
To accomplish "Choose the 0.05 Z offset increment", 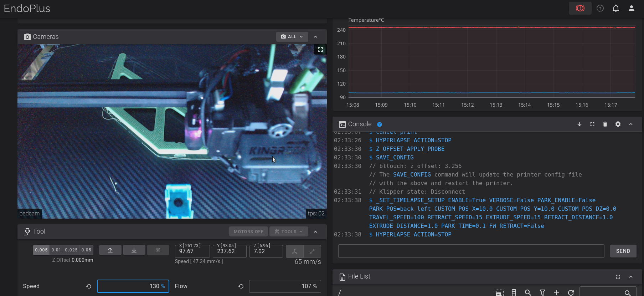I will tap(86, 250).
